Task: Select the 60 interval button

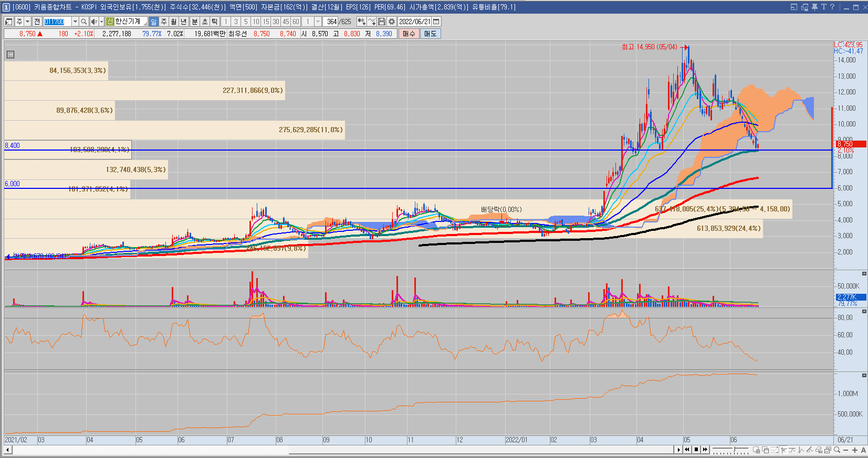Action: coord(296,22)
